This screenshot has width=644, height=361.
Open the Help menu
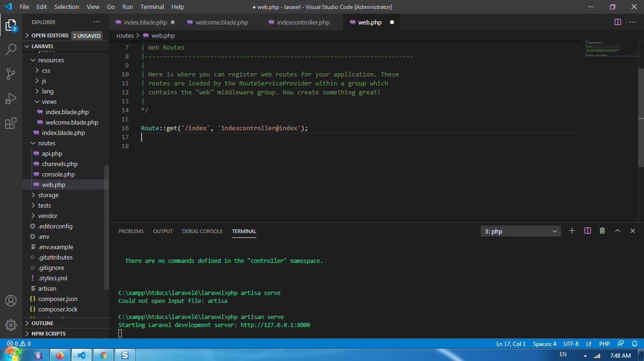[178, 7]
